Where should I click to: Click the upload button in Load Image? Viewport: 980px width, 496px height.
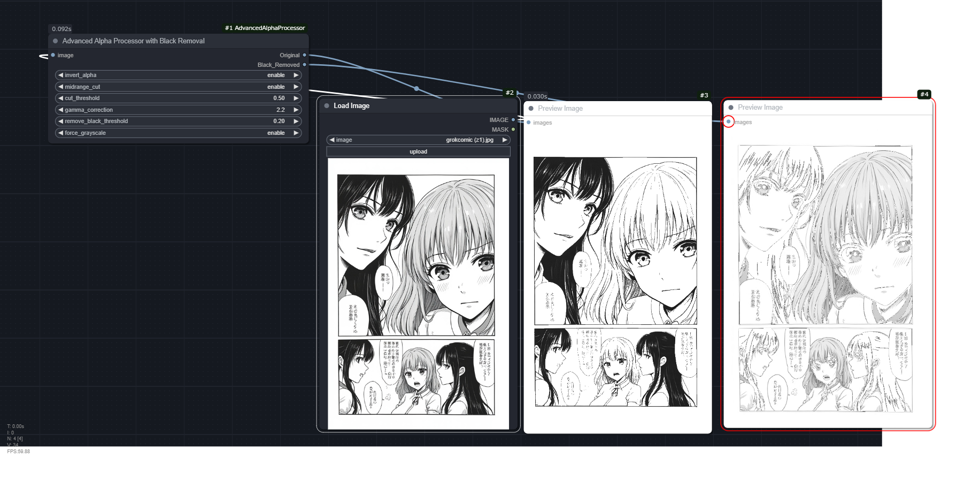[418, 152]
